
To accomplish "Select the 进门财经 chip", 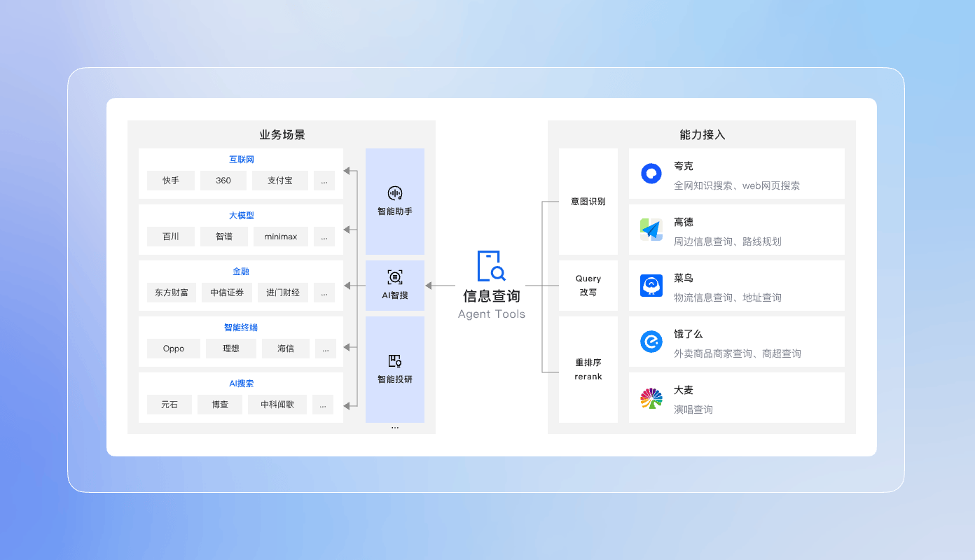I will point(283,293).
